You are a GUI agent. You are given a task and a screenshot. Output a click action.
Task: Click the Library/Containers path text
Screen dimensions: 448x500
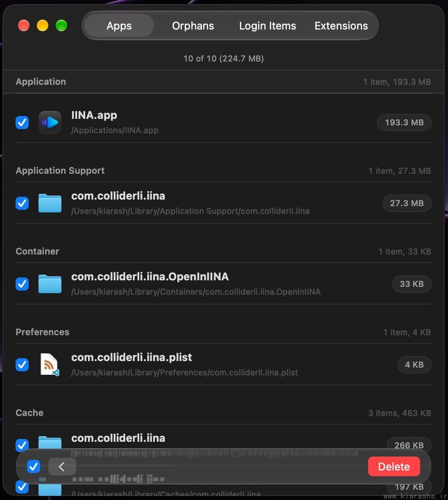coord(196,292)
